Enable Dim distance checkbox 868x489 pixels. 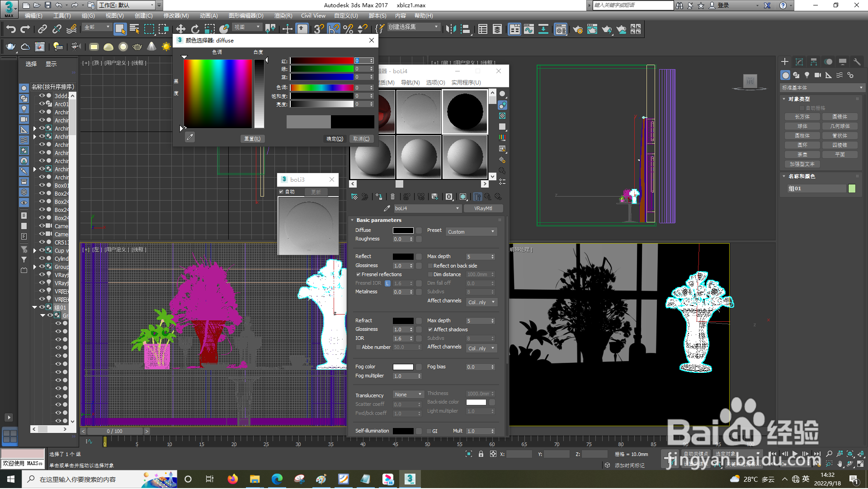(x=430, y=275)
